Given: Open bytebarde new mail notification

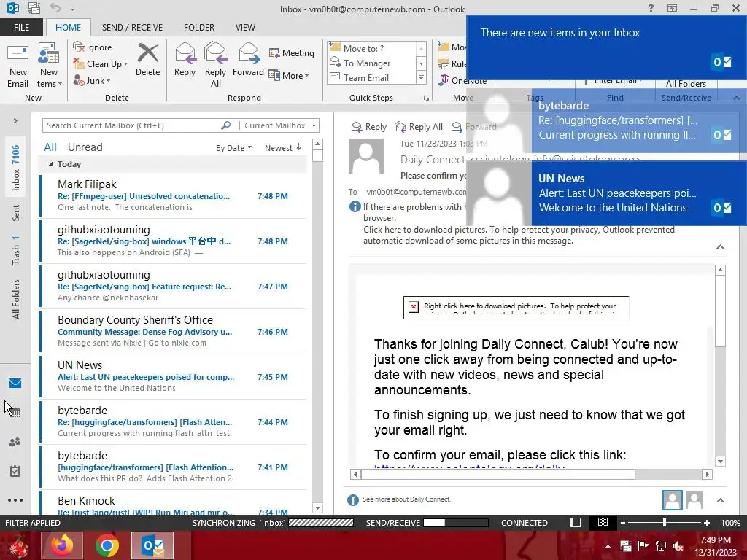Looking at the screenshot, I should (x=606, y=120).
